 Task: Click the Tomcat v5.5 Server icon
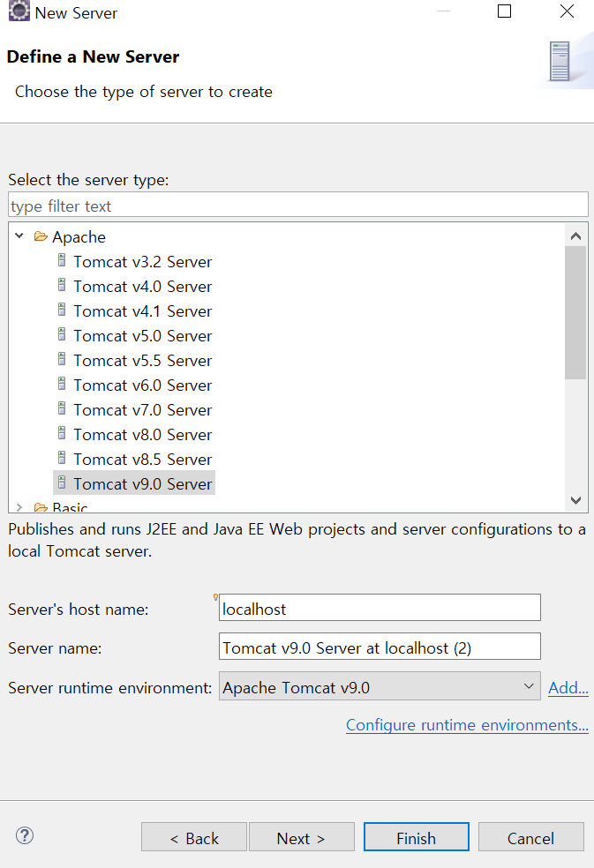click(x=62, y=359)
